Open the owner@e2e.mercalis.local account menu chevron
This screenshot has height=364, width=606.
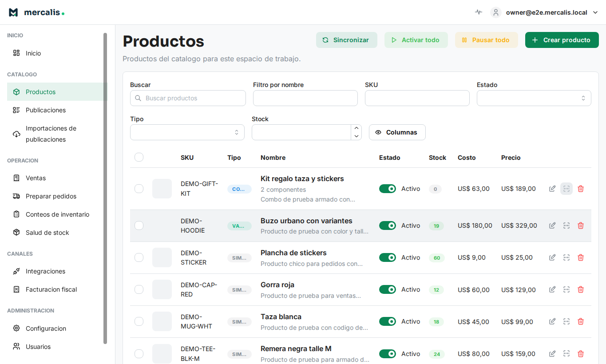point(595,12)
